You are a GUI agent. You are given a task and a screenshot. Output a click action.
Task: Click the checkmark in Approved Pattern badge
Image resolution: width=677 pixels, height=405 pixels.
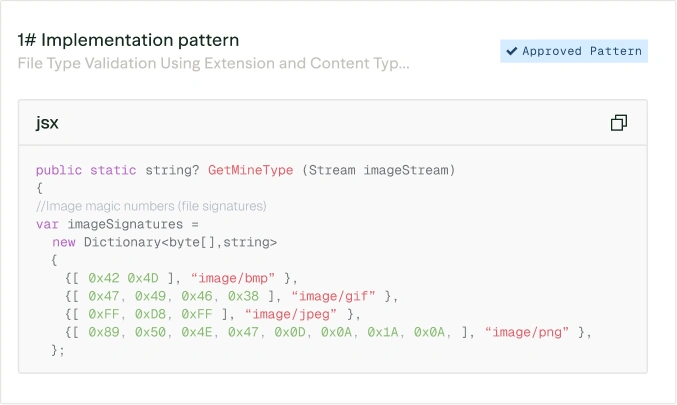pyautogui.click(x=512, y=51)
